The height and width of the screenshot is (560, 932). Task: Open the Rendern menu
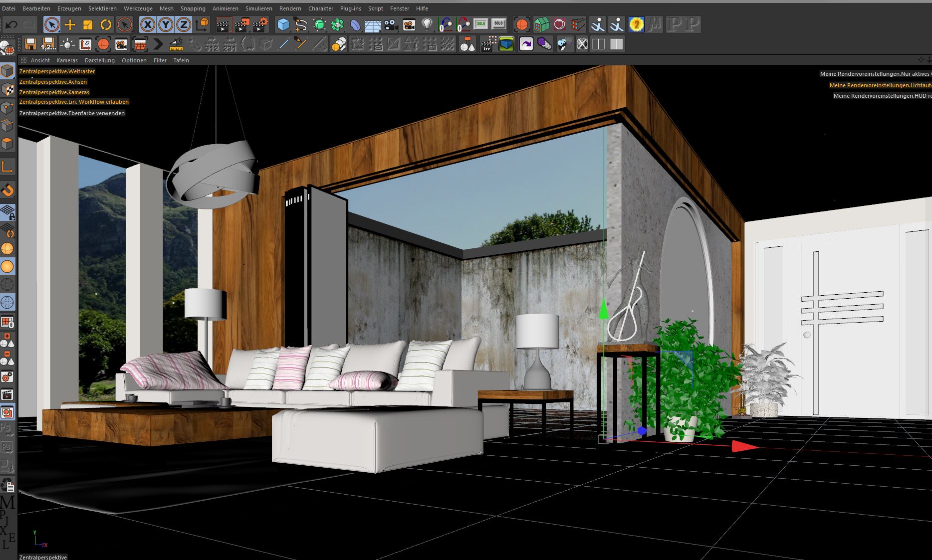coord(290,8)
